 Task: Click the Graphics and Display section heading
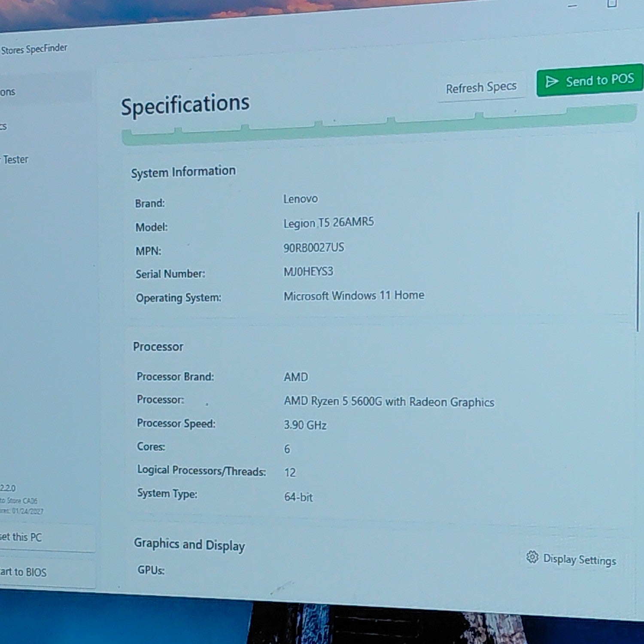point(189,545)
